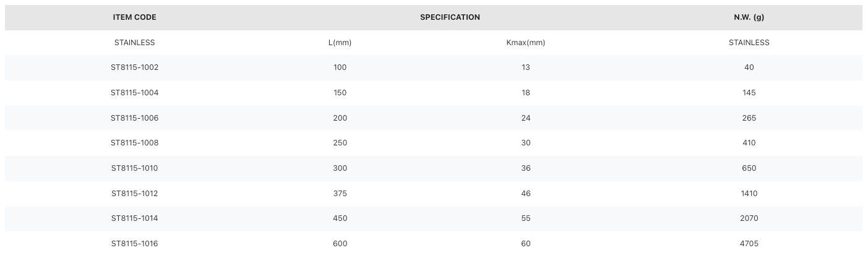This screenshot has width=868, height=266.
Task: Click the 4705 weight value
Action: click(x=749, y=244)
